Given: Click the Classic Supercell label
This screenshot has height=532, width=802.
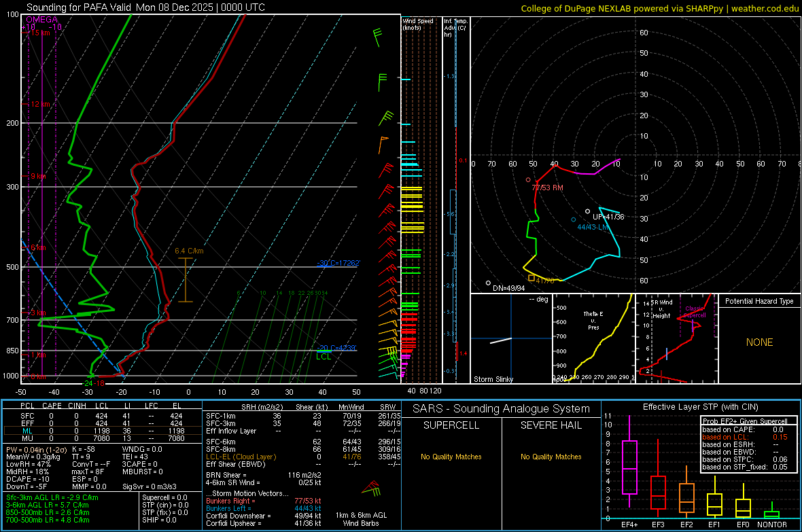Looking at the screenshot, I should point(695,312).
